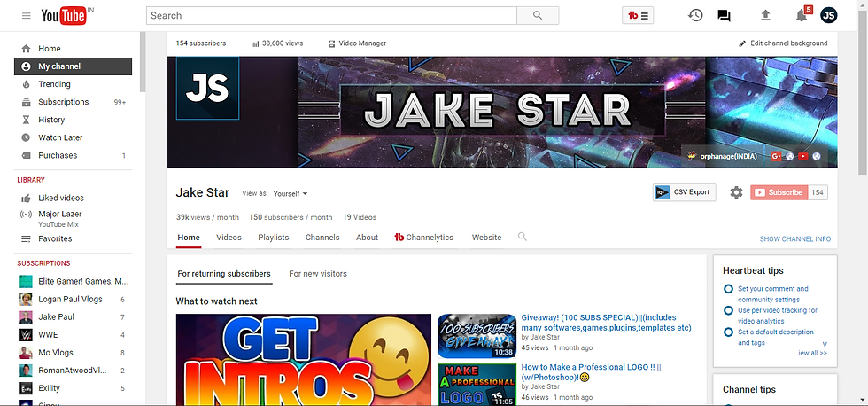Viewport: 868px width, 406px height.
Task: Open the Channelytics tab
Action: pos(424,237)
